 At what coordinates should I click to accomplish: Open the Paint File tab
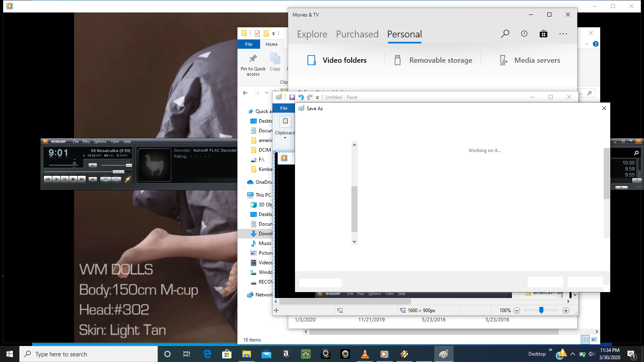(284, 108)
